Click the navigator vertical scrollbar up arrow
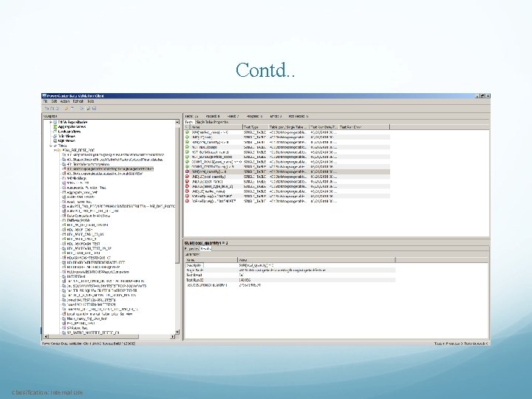Viewport: 532px width, 399px height. click(177, 122)
